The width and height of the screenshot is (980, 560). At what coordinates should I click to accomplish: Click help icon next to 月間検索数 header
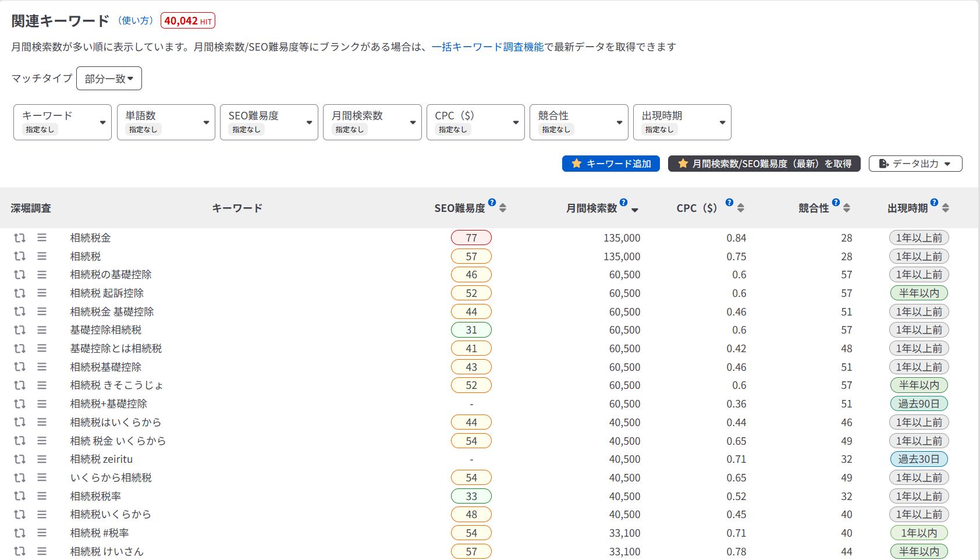[x=623, y=203]
